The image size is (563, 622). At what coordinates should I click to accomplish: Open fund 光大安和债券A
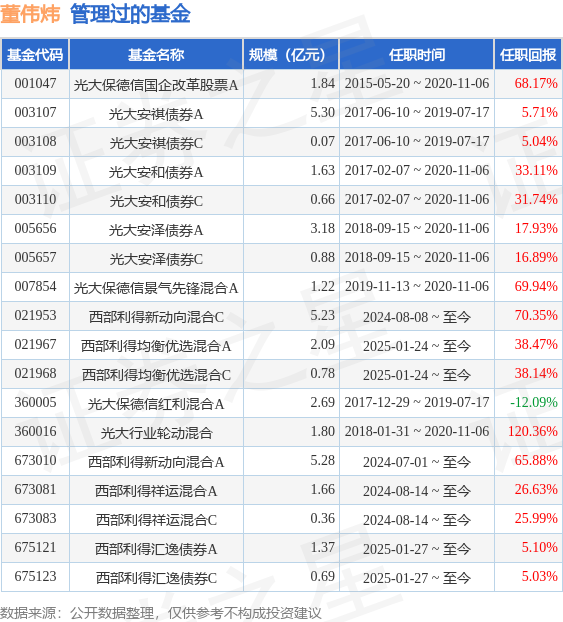coord(156,172)
